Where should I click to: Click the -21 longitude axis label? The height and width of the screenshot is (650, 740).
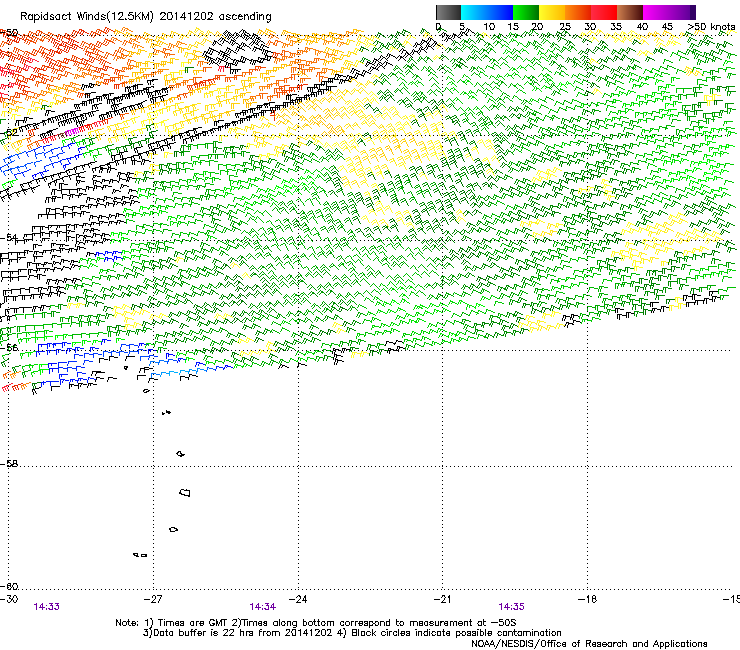[442, 599]
